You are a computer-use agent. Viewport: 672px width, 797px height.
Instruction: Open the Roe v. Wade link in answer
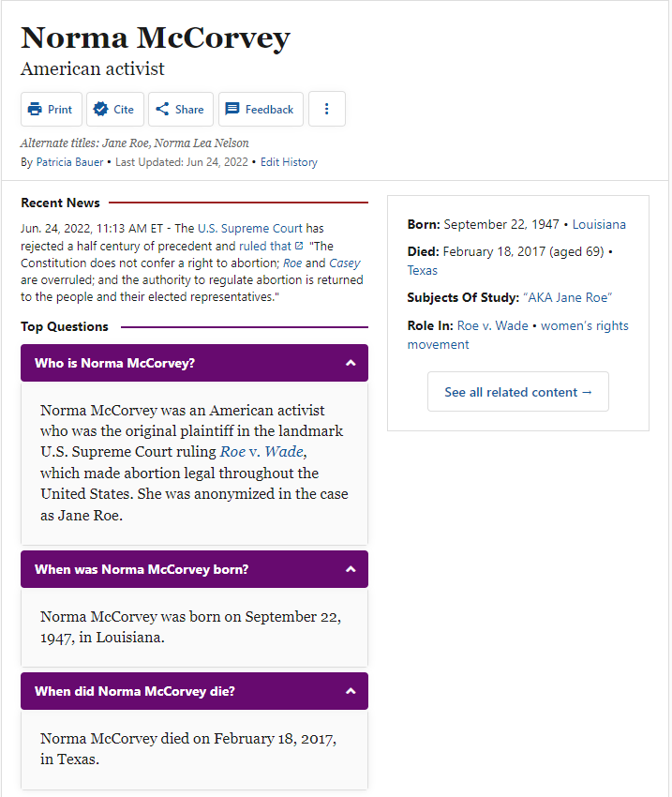click(x=262, y=451)
